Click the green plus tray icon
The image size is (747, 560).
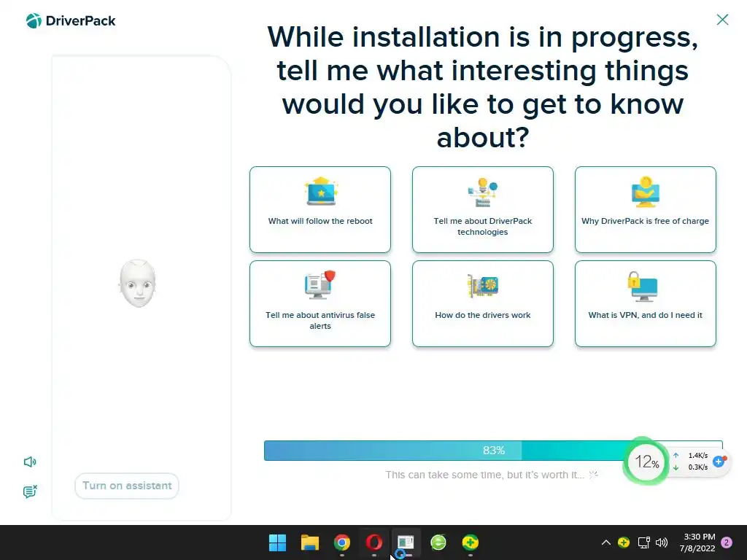point(624,542)
